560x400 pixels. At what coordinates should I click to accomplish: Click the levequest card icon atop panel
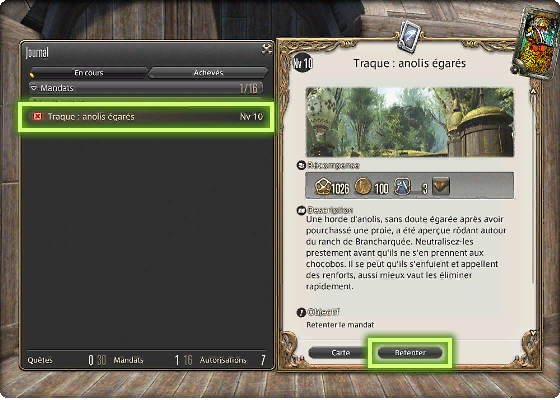[x=409, y=36]
